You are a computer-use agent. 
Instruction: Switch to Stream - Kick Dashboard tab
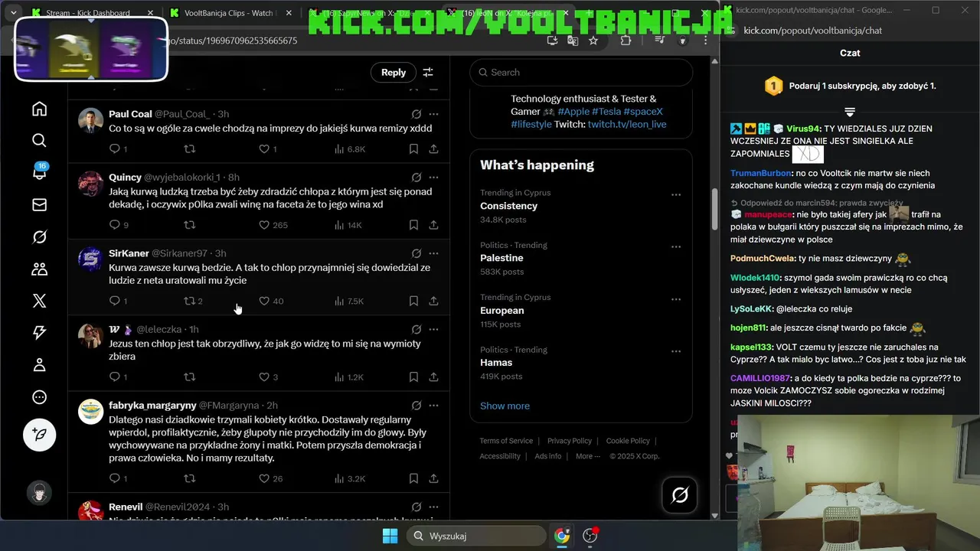point(87,13)
